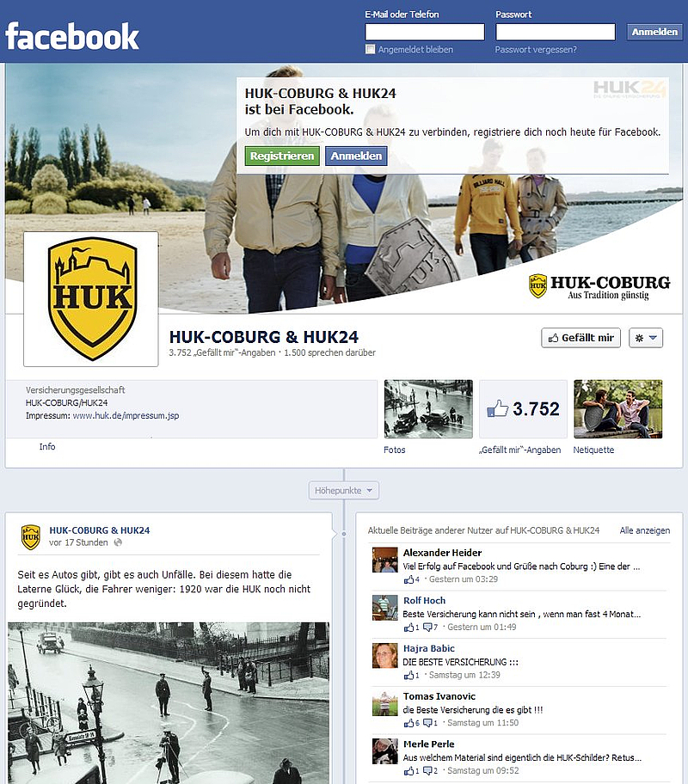688x784 pixels.
Task: Open Tomas Ivanovic's profile picture
Action: 384,703
